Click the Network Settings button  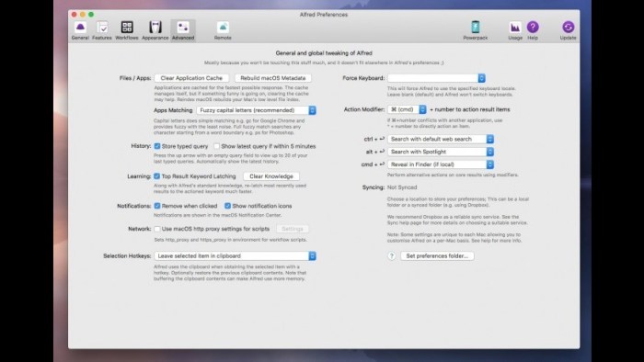pyautogui.click(x=293, y=229)
